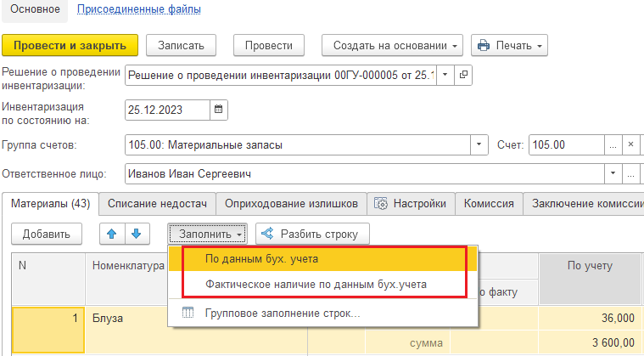Open Создать на основании dropdown
Image resolution: width=644 pixels, height=356 pixels.
tap(392, 45)
